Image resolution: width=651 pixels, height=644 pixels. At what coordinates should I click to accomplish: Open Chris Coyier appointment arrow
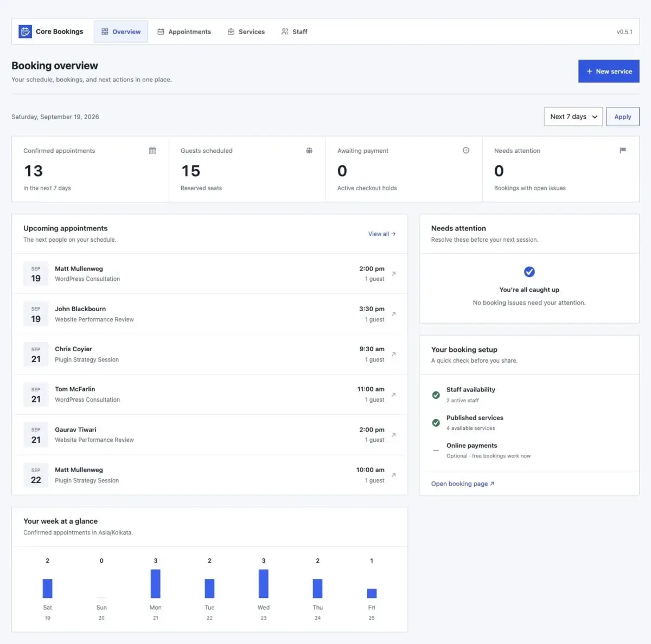click(394, 354)
